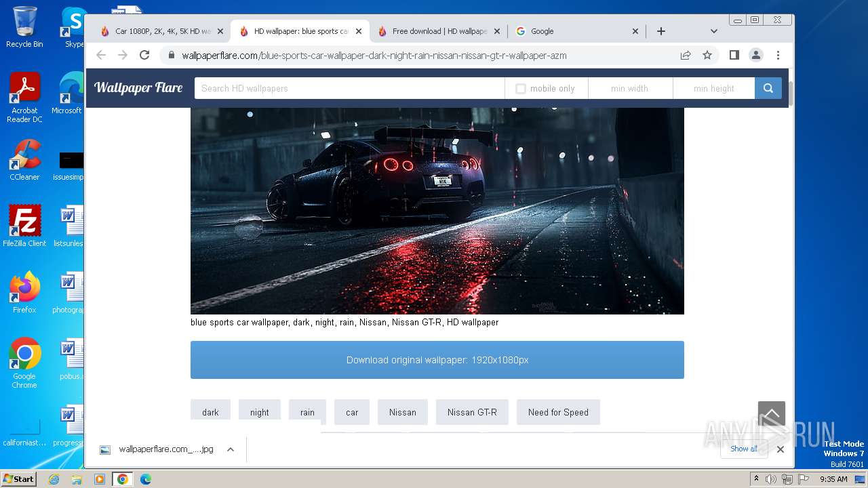The width and height of the screenshot is (868, 488).
Task: Bookmark this page with the star icon
Action: click(x=707, y=55)
